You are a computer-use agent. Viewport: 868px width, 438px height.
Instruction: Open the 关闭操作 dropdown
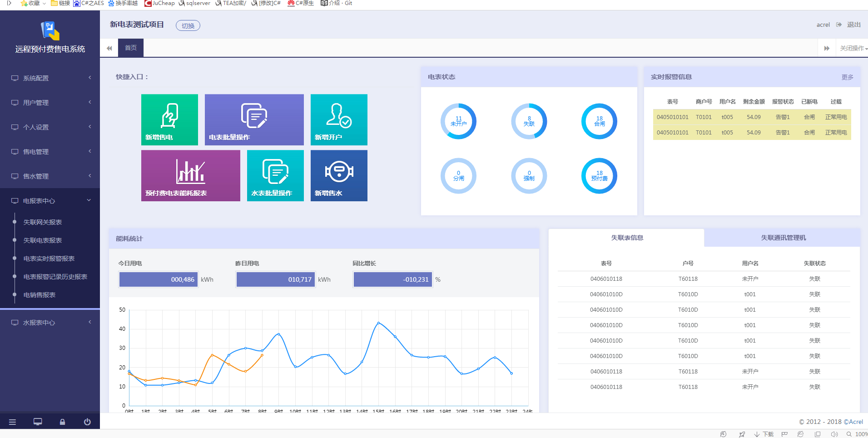point(853,48)
